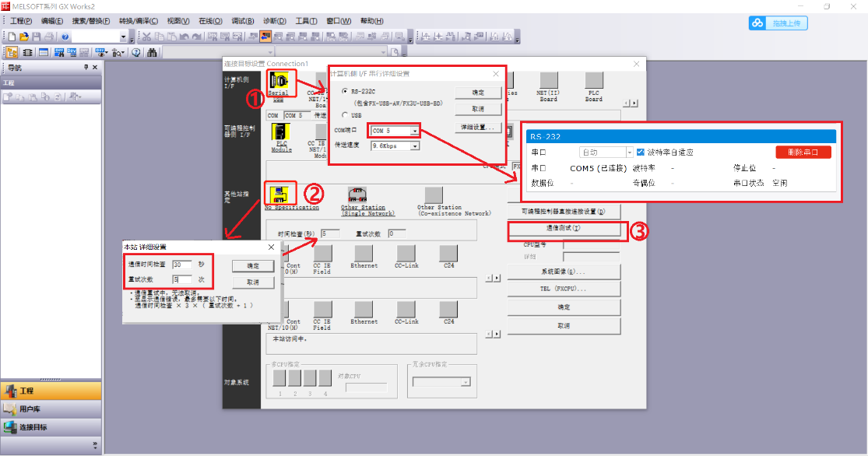
Task: Click the blue cloud upload icon
Action: point(757,23)
